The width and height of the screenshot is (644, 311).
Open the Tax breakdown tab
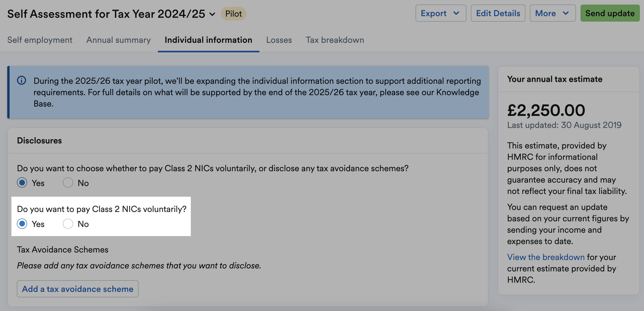[335, 40]
